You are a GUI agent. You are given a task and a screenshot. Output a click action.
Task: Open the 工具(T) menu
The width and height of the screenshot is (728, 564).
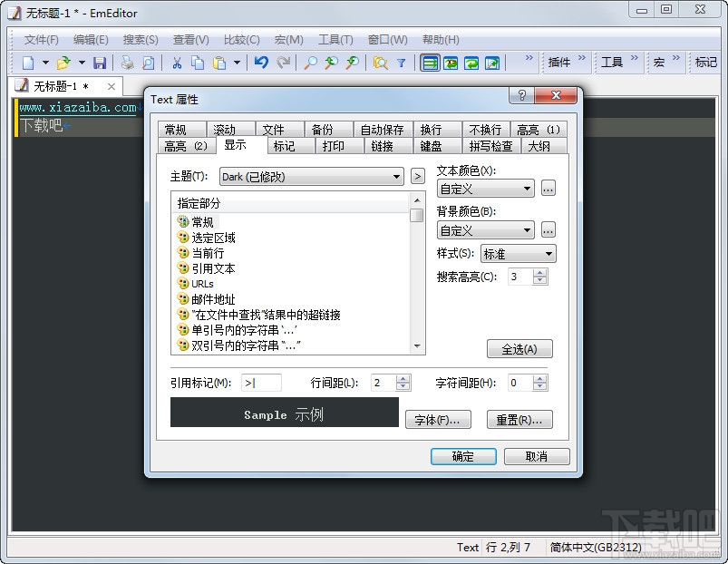[335, 39]
